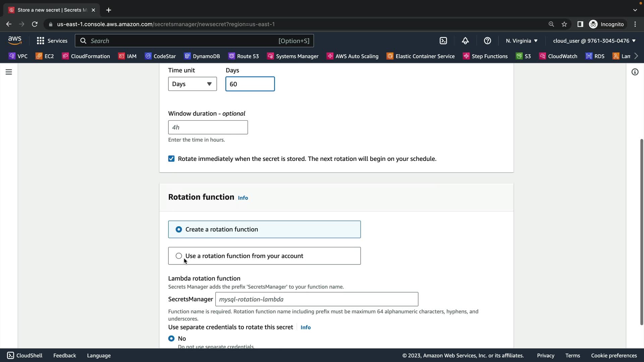Select Create a rotation function option
Screen dimensions: 644x362
click(x=179, y=230)
